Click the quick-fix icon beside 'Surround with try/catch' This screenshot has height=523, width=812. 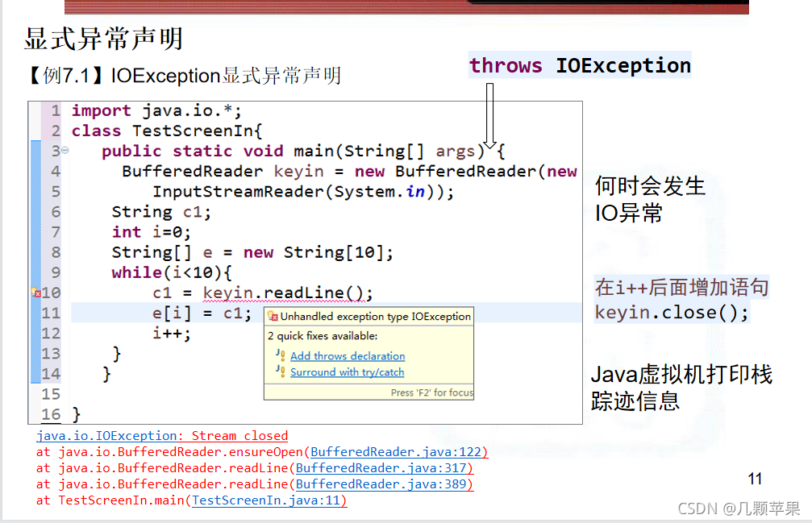pyautogui.click(x=280, y=371)
